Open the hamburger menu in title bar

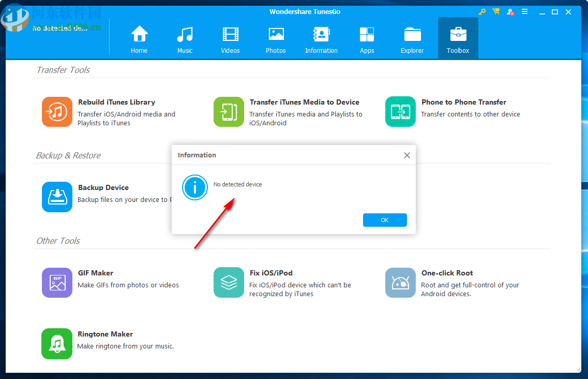click(x=524, y=11)
